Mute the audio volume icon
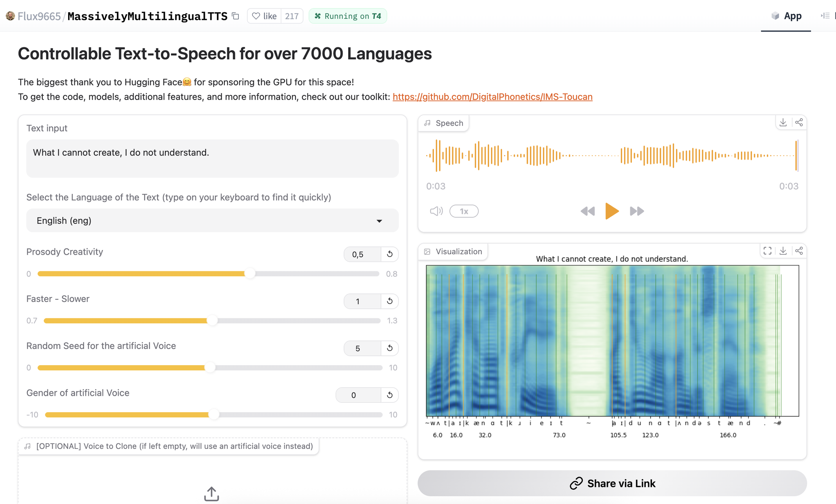Viewport: 836px width, 504px height. (x=436, y=211)
